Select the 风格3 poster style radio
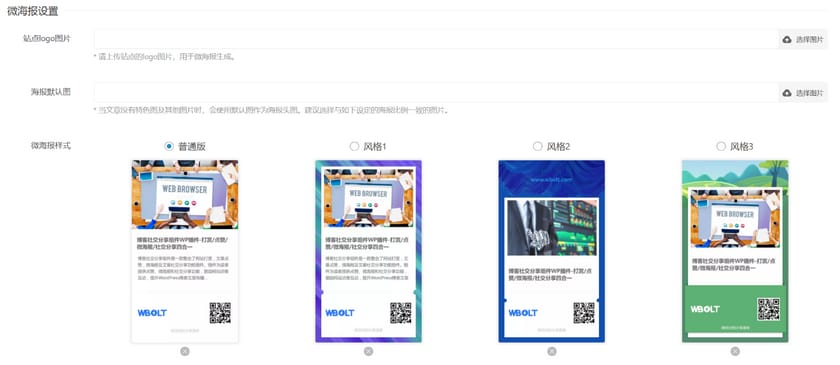Image resolution: width=840 pixels, height=365 pixels. pos(721,146)
